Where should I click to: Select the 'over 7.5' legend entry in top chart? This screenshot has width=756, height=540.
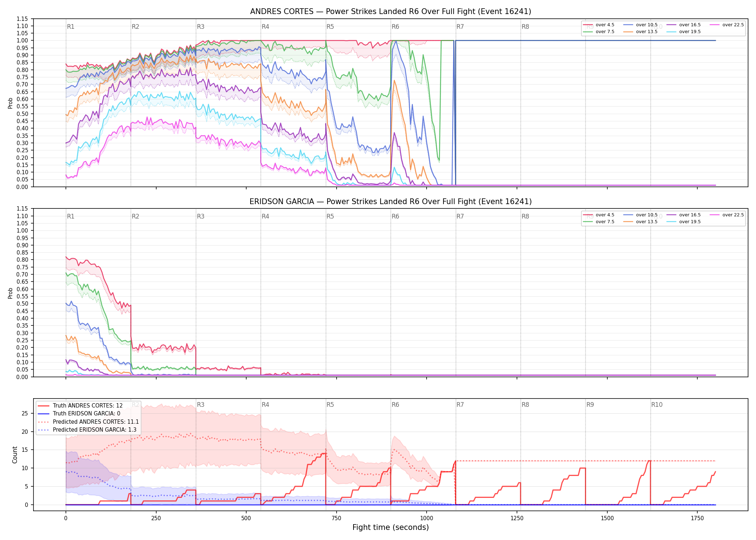pyautogui.click(x=599, y=32)
